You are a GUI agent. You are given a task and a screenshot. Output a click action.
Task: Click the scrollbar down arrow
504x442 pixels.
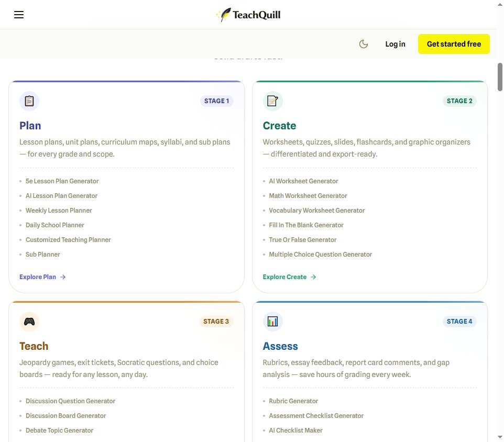tap(500, 437)
